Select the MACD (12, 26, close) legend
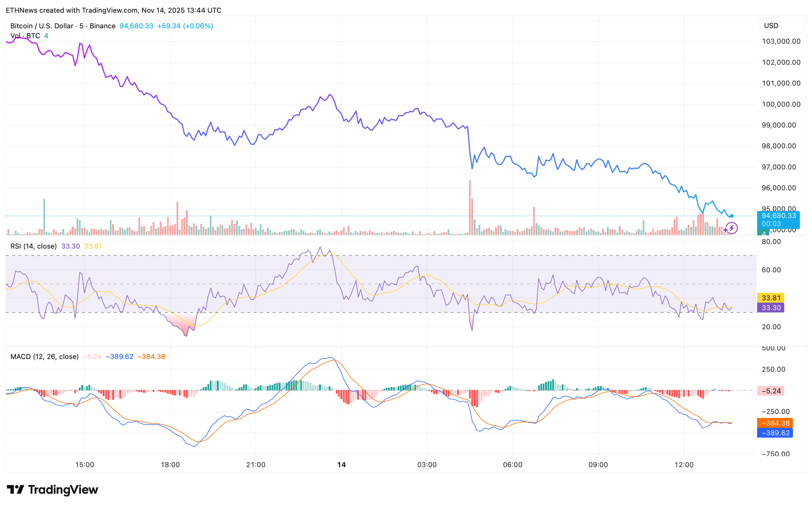Viewport: 812px width, 507px height. click(x=44, y=357)
